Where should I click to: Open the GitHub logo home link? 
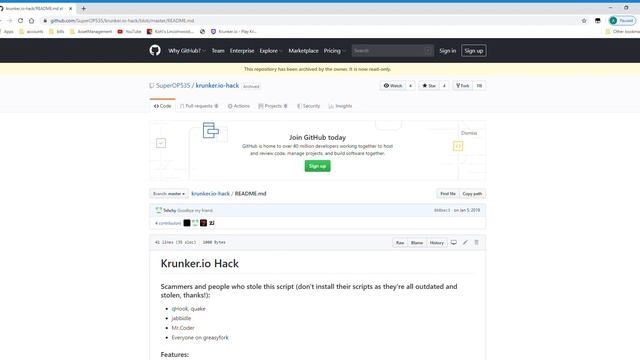(x=155, y=51)
